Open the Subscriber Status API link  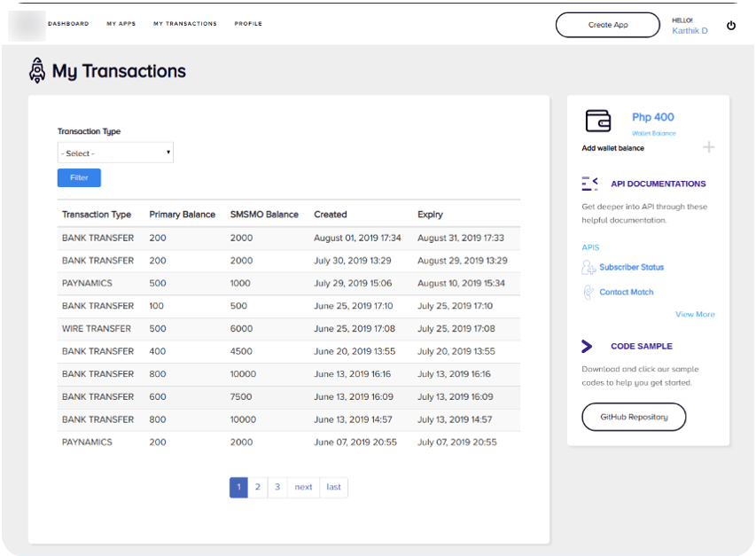(632, 267)
